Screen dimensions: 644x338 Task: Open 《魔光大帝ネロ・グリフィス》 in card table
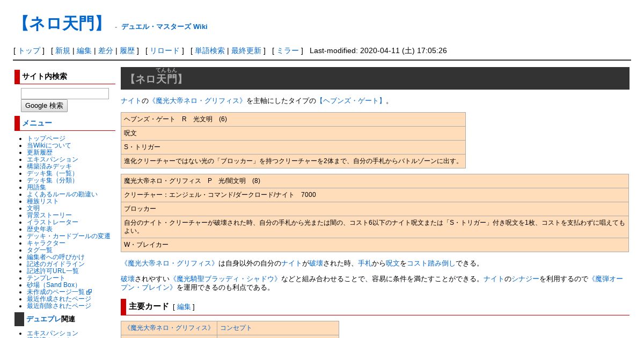169,328
